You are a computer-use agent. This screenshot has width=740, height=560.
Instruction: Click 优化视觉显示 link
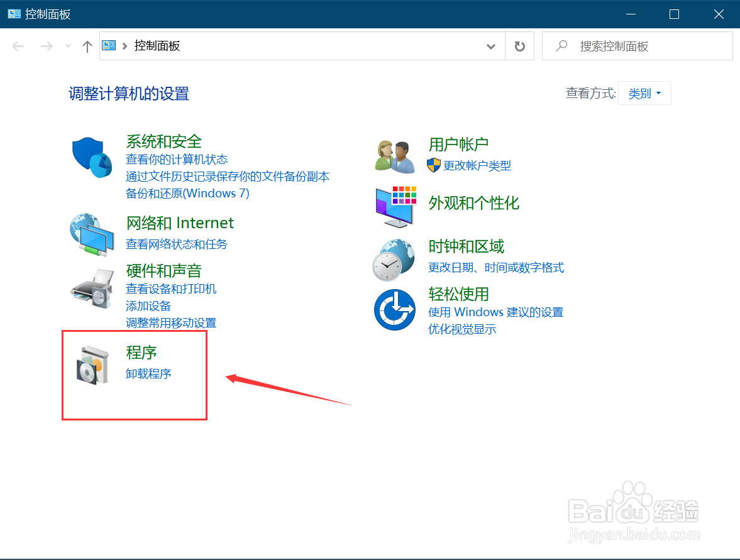pos(462,329)
